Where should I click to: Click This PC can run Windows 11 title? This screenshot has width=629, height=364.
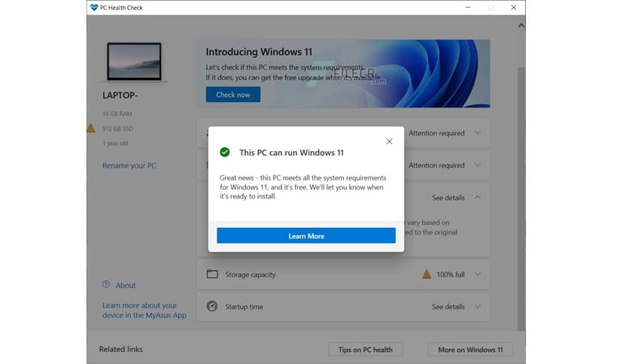coord(291,153)
